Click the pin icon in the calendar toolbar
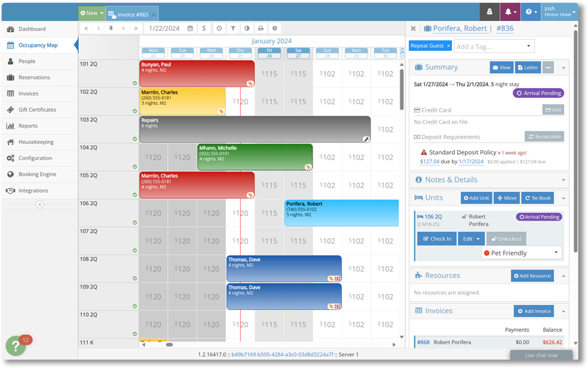588x368 pixels. point(111,29)
